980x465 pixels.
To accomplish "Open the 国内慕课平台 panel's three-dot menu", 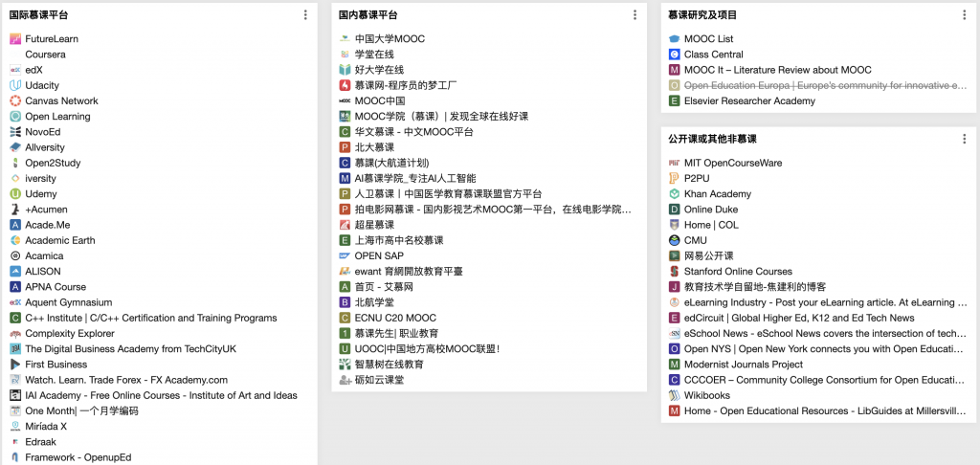I will click(x=635, y=15).
